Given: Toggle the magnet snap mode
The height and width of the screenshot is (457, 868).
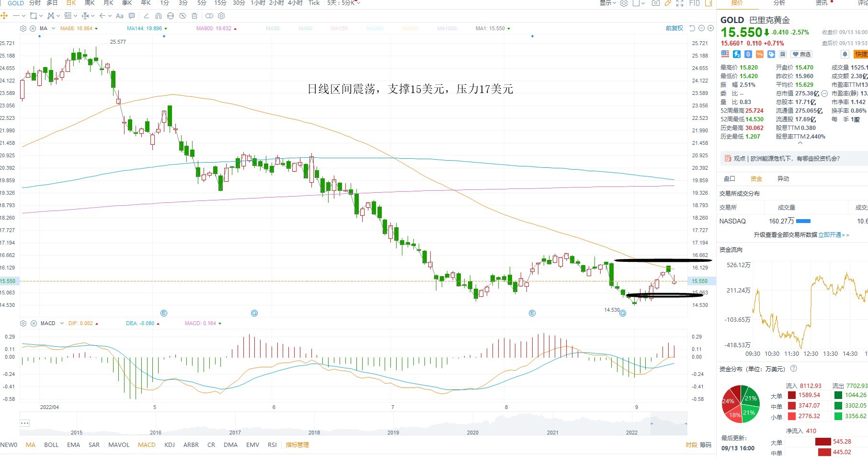Looking at the screenshot, I should tap(159, 16).
